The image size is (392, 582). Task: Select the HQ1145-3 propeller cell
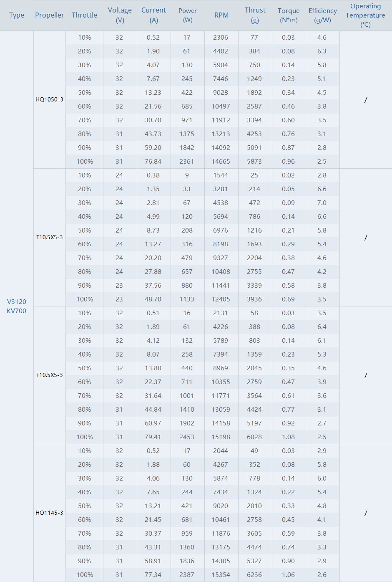[x=49, y=513]
